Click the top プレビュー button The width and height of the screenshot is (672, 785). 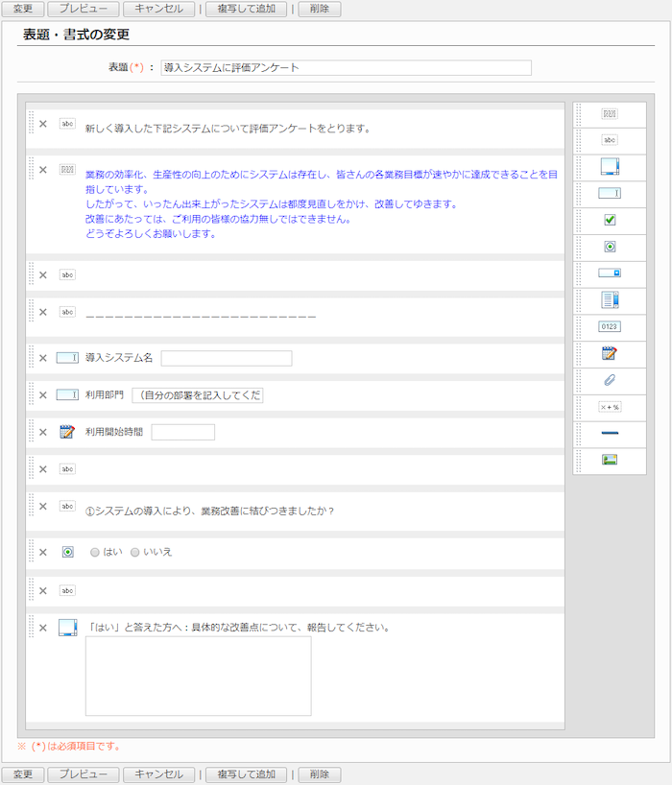coord(84,9)
